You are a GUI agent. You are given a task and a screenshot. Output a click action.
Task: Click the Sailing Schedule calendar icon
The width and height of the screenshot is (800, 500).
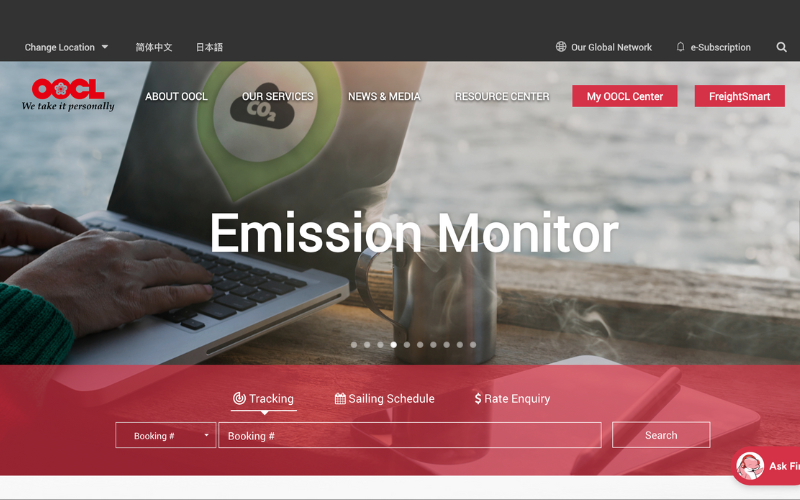[340, 398]
